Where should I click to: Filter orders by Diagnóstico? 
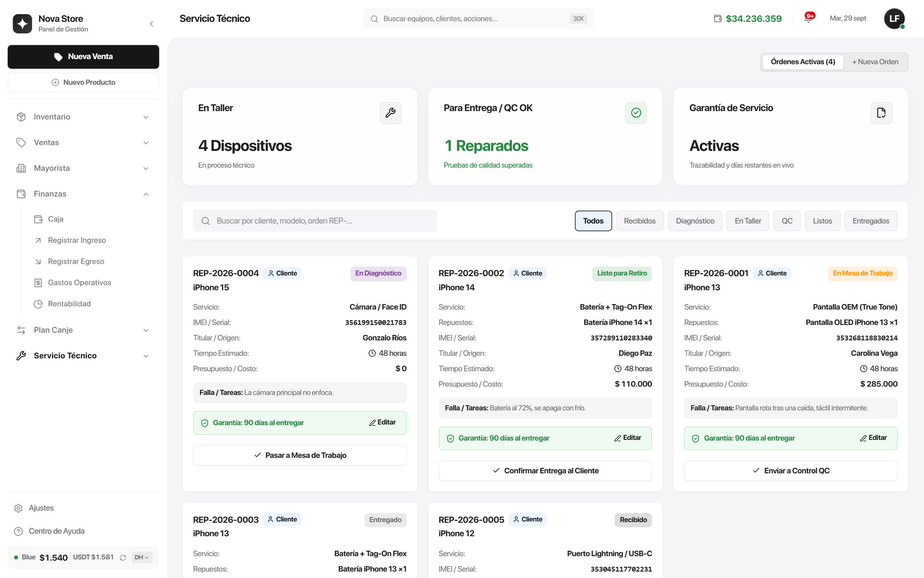(x=695, y=221)
